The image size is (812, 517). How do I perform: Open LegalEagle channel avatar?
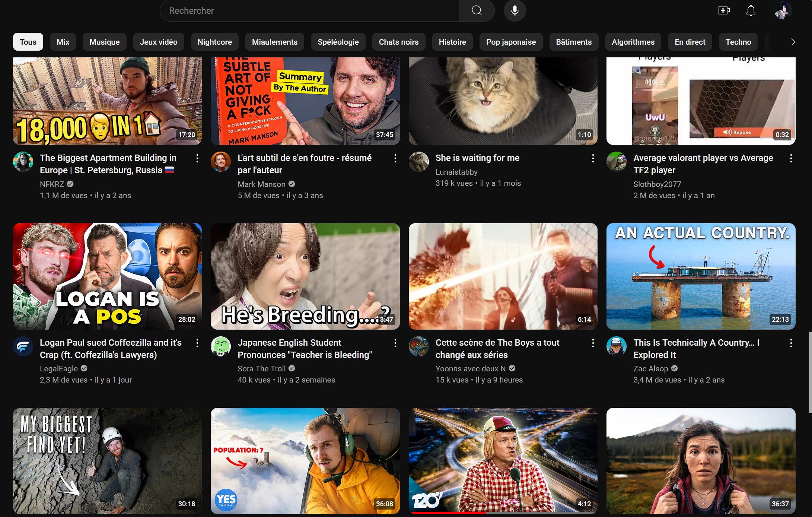(23, 346)
